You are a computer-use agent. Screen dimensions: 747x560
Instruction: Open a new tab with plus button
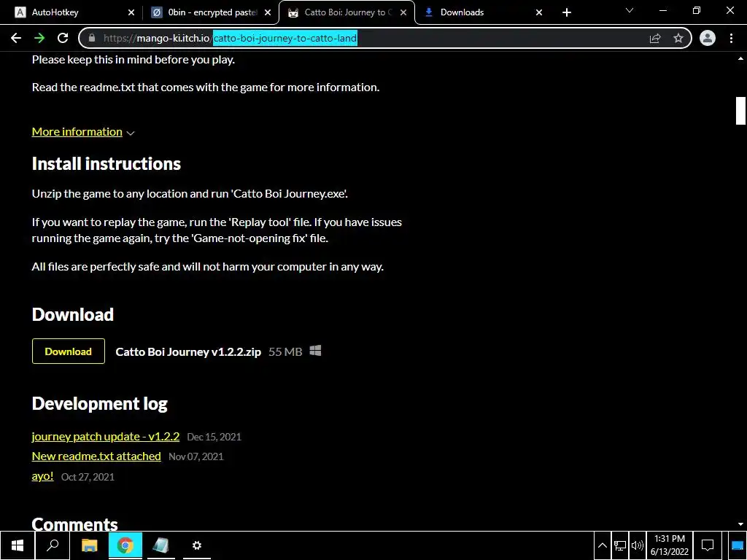pyautogui.click(x=566, y=12)
